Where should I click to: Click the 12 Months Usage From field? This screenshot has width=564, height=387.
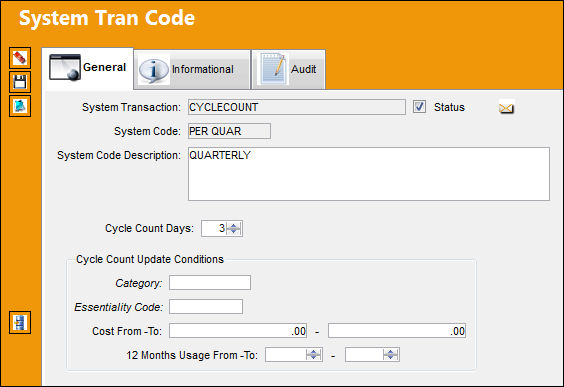pos(286,355)
